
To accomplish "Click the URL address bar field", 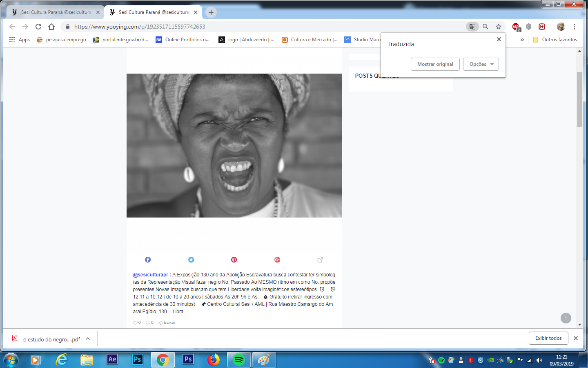I will [x=265, y=27].
